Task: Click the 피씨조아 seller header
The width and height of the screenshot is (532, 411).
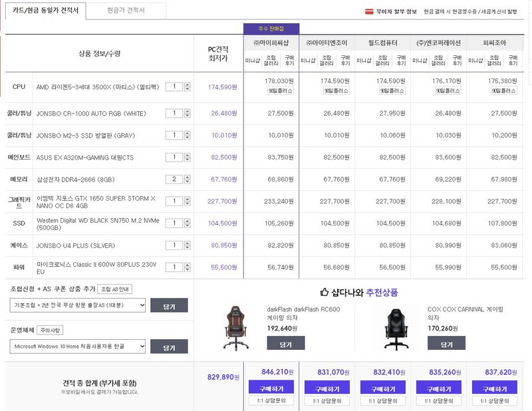Action: [494, 43]
